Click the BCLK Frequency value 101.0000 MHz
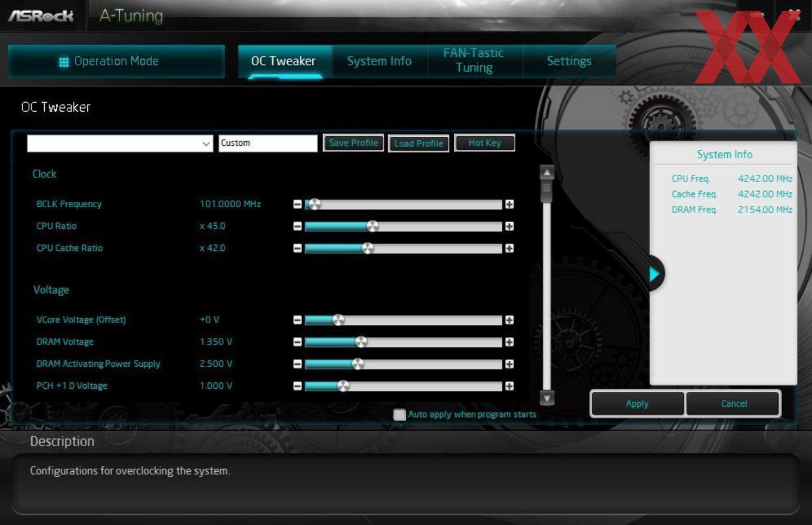 pyautogui.click(x=230, y=204)
